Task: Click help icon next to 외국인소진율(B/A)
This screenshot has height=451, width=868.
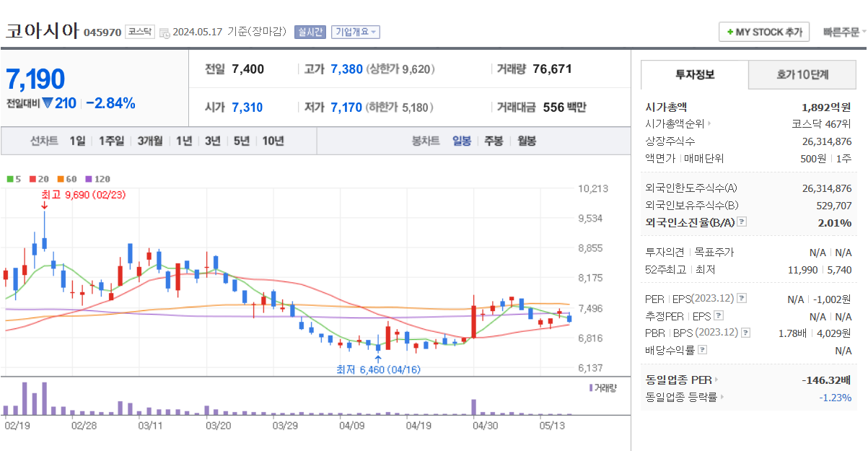Action: pos(742,222)
